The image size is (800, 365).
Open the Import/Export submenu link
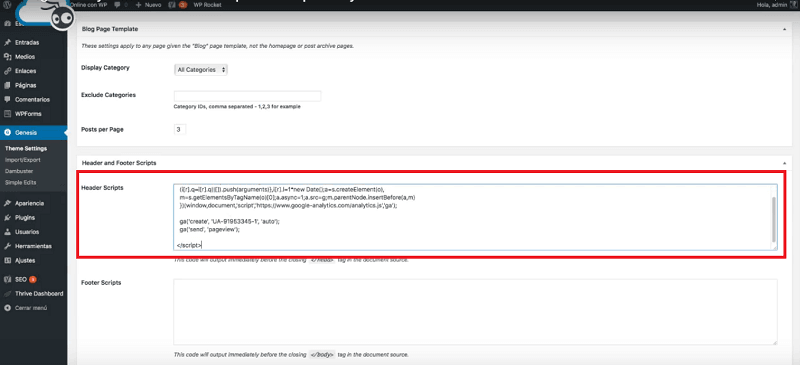click(22, 160)
